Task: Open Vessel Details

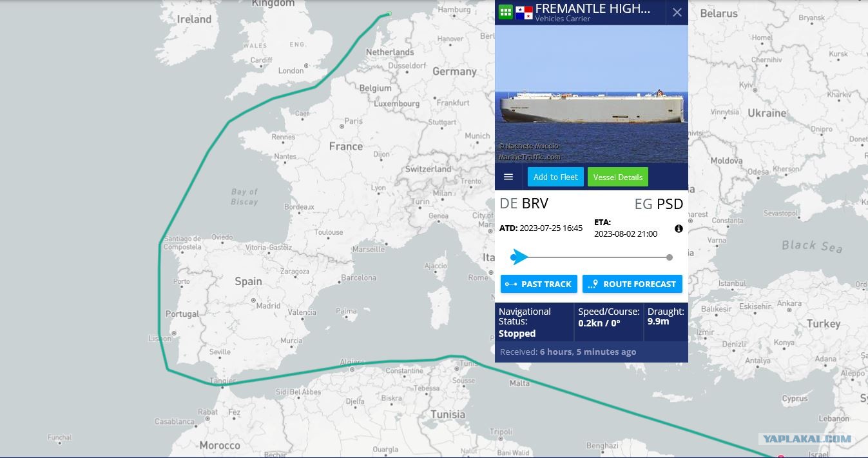Action: pyautogui.click(x=618, y=177)
